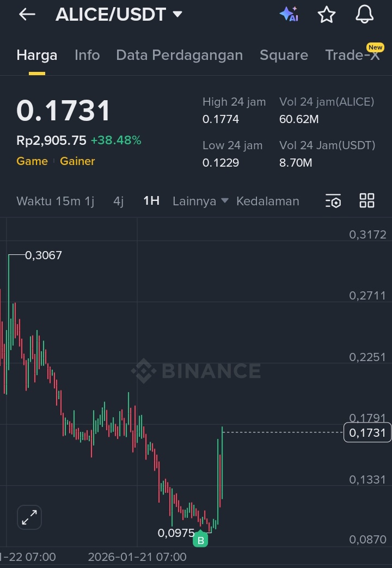Add ALICE/USDT to favorites star
392x568 pixels.
point(327,15)
